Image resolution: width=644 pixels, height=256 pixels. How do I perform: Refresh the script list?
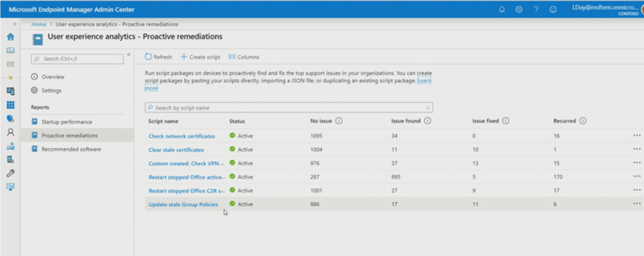[x=158, y=57]
